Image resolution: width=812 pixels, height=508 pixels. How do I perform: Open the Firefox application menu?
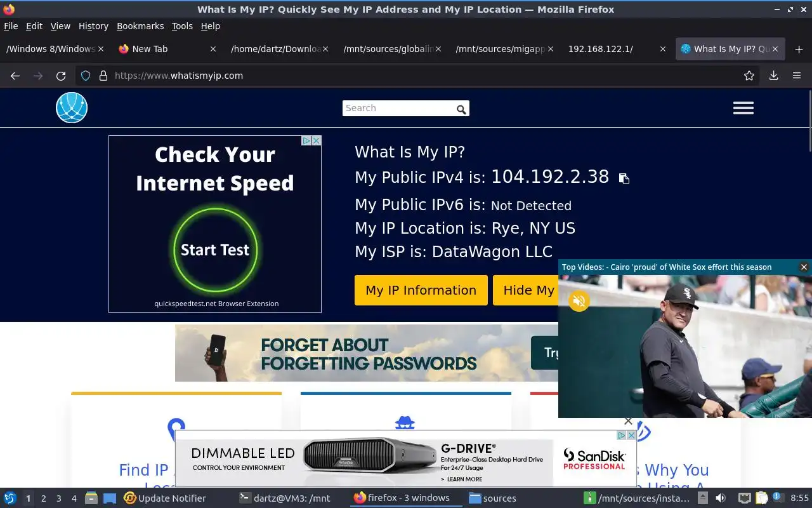tap(797, 76)
